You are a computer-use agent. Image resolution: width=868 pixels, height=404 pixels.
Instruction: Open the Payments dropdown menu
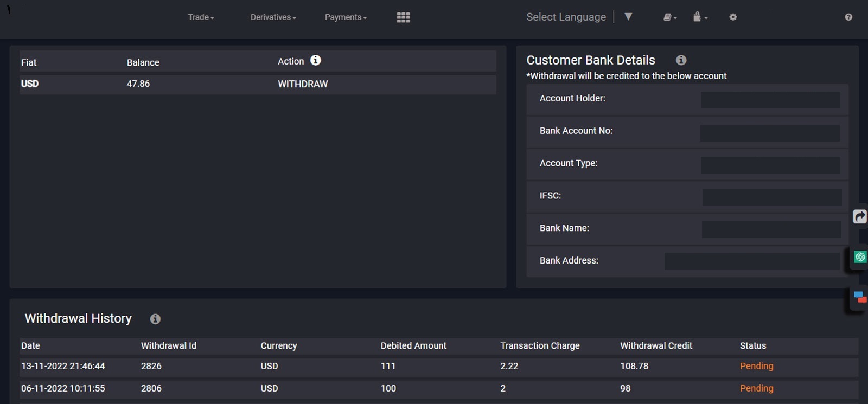coord(346,17)
